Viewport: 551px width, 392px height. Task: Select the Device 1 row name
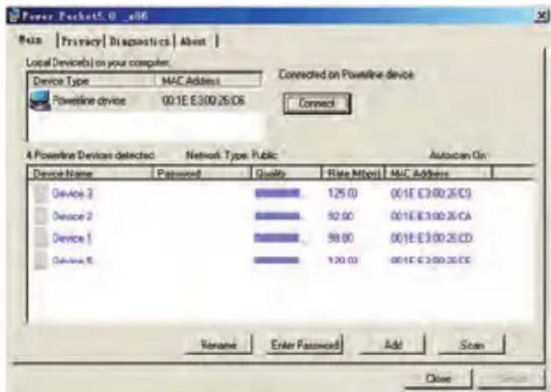(x=72, y=239)
